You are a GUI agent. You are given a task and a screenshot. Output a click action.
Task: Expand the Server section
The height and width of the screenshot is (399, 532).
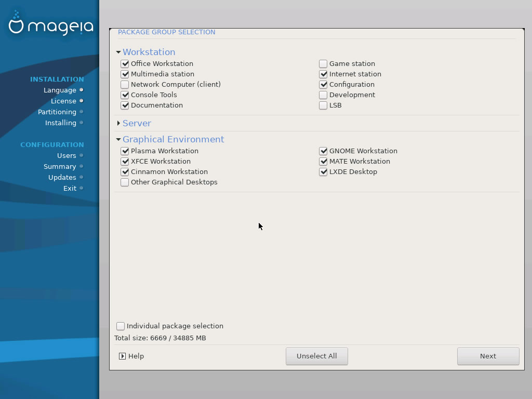click(x=118, y=123)
